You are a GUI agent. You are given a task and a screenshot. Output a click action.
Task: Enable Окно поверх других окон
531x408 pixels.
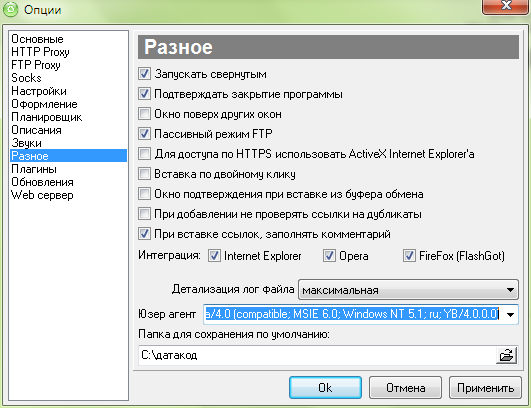coord(144,114)
